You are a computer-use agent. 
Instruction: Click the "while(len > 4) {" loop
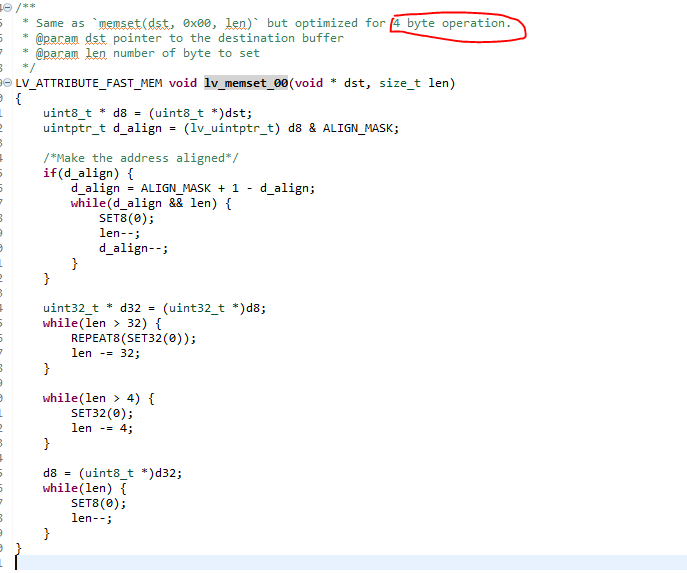[x=99, y=398]
